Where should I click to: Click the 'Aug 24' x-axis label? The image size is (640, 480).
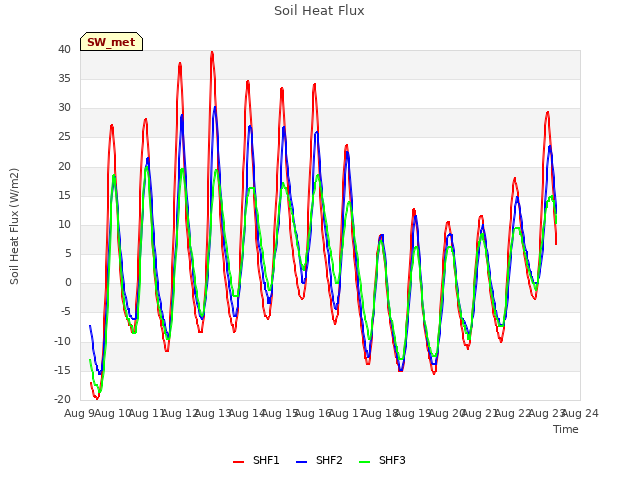tap(580, 413)
